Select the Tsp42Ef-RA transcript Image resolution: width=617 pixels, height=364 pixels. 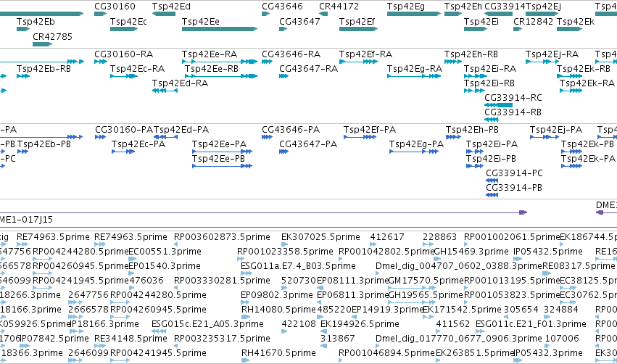point(358,62)
